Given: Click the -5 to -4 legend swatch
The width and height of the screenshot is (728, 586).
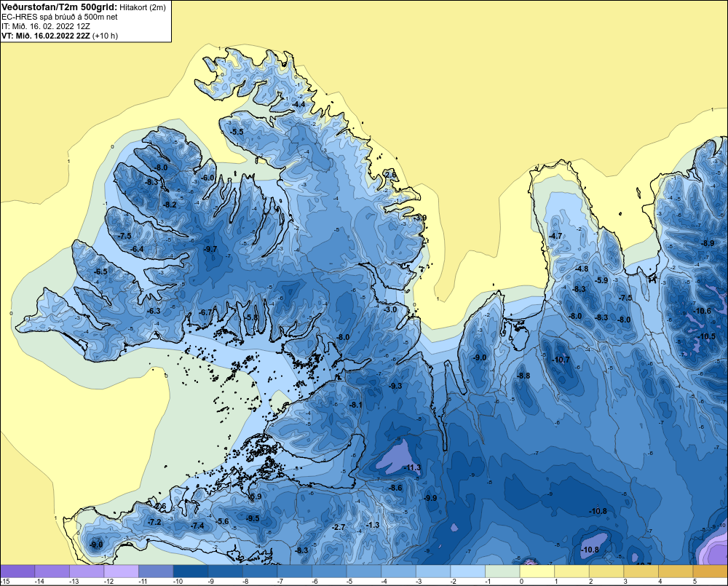Looking at the screenshot, I should [x=364, y=571].
